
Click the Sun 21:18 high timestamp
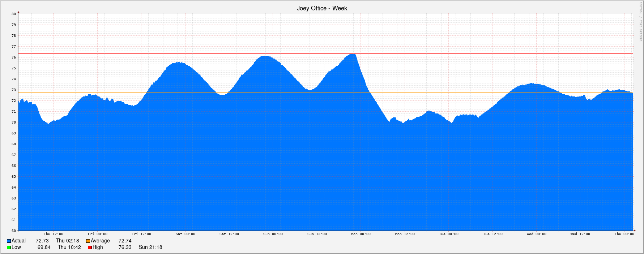click(150, 247)
